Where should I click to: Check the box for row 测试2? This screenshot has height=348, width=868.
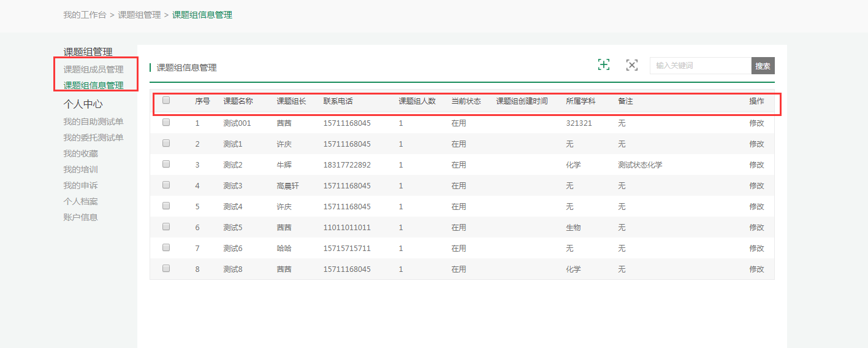(166, 164)
